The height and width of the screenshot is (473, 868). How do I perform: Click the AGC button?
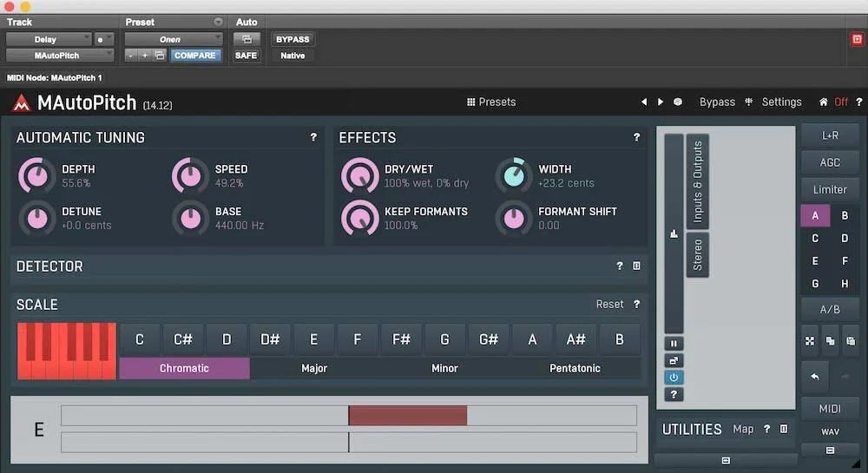coord(830,162)
